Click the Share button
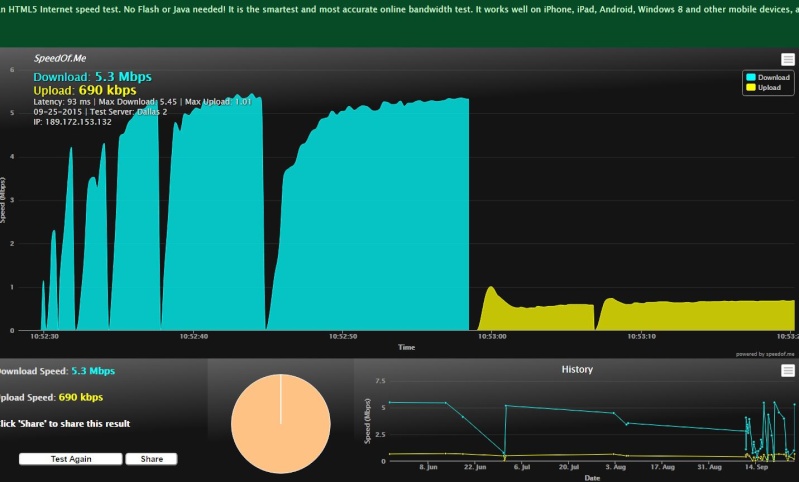The height and width of the screenshot is (482, 799). coord(152,459)
